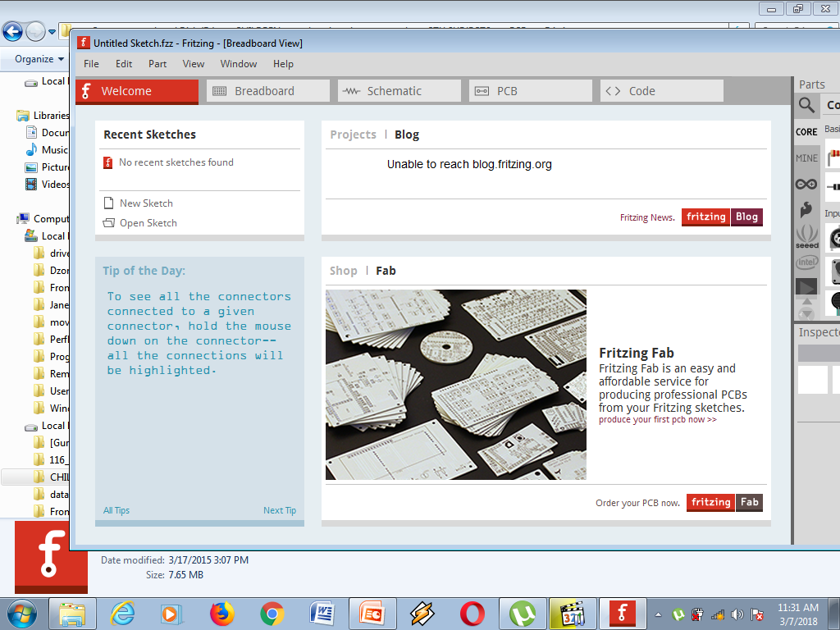Select the MINE parts bin
Viewport: 840px width, 630px height.
point(806,158)
